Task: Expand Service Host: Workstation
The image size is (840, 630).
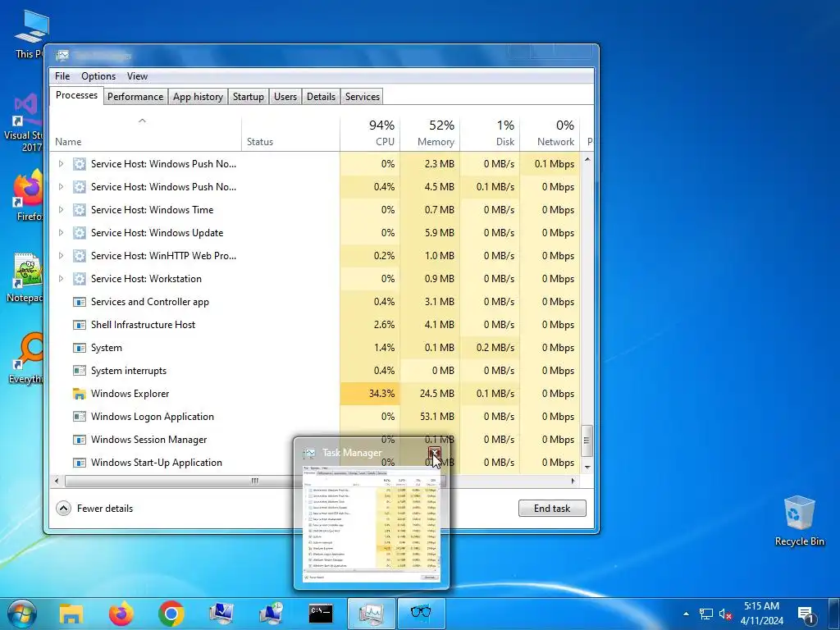Action: pyautogui.click(x=61, y=279)
